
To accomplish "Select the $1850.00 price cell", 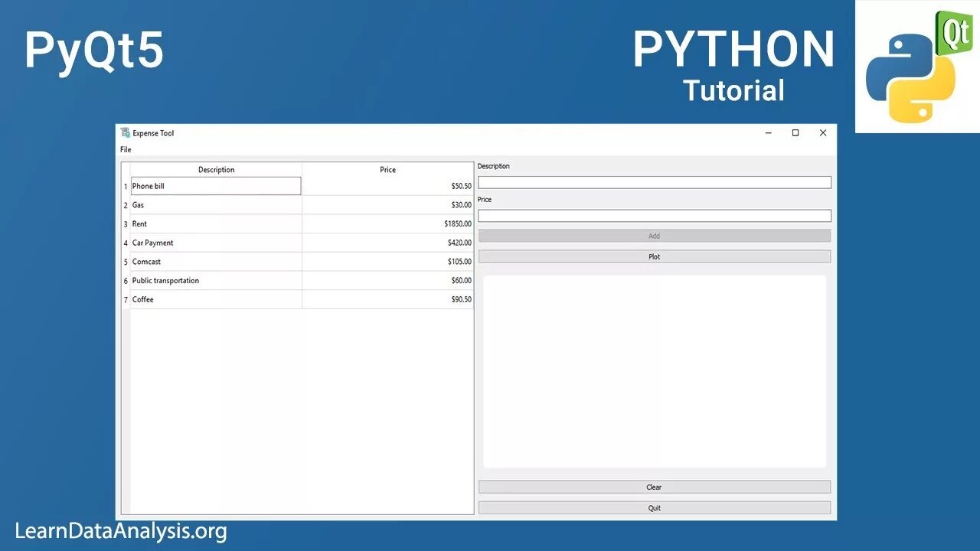I will point(388,224).
